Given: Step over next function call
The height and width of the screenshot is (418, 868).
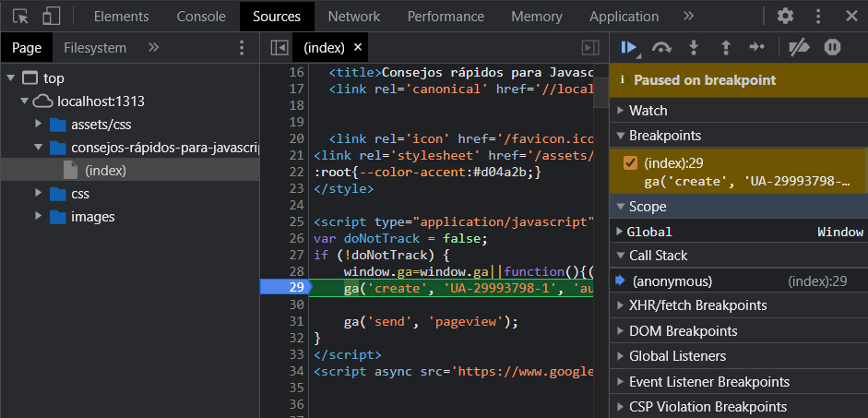Looking at the screenshot, I should click(x=661, y=48).
